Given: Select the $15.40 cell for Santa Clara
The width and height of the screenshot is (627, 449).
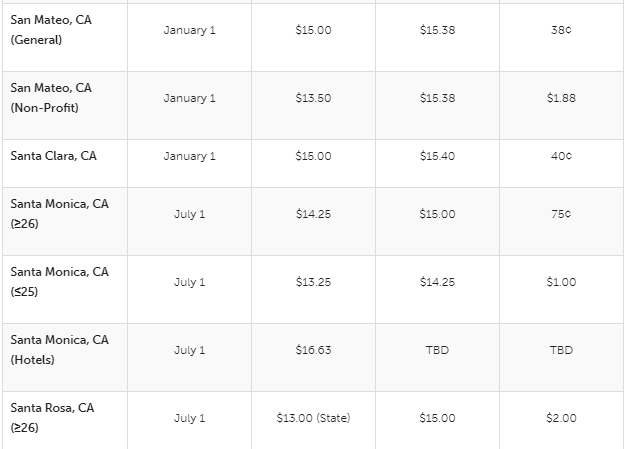Looking at the screenshot, I should tap(437, 156).
